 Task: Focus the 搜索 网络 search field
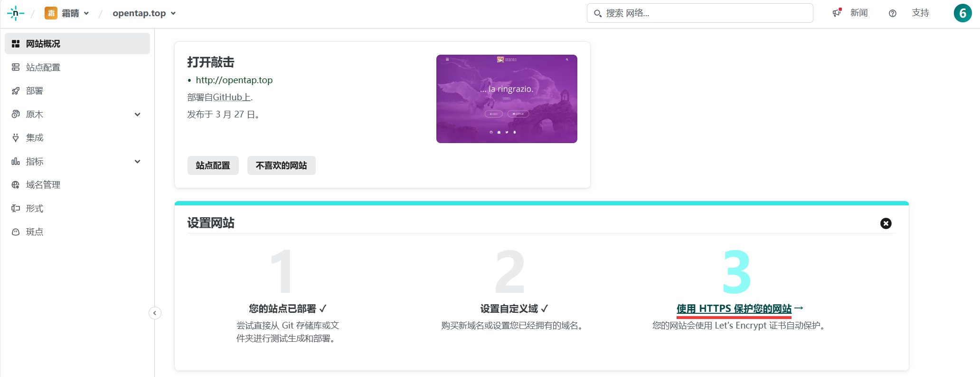[x=700, y=13]
